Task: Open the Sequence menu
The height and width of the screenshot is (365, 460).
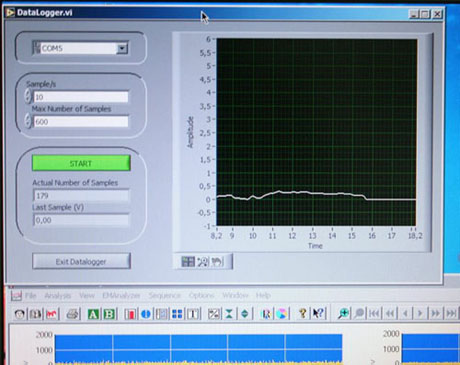Action: tap(165, 296)
